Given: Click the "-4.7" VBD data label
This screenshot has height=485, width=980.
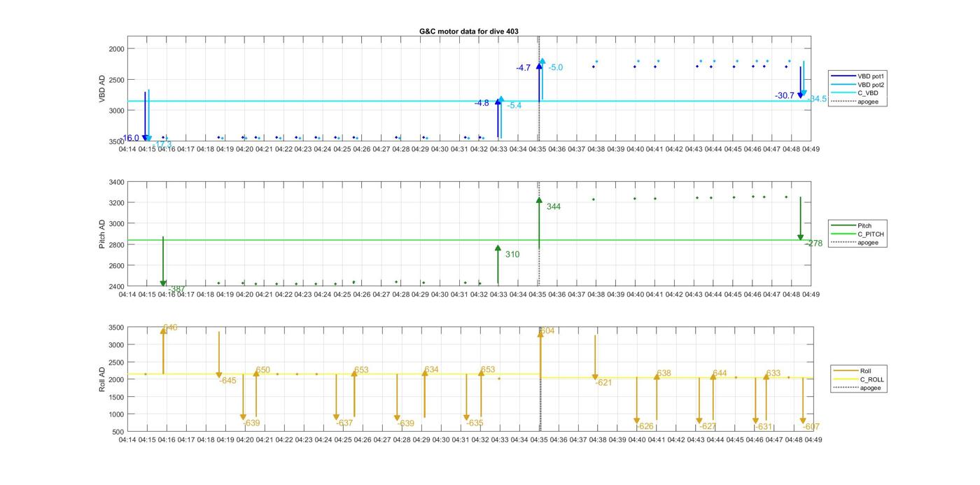Looking at the screenshot, I should 524,68.
